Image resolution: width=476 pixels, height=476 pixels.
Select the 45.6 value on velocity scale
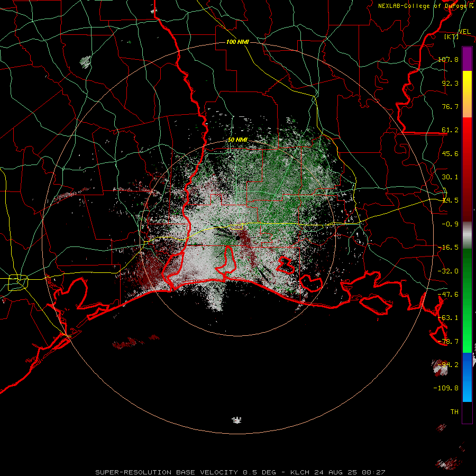click(450, 153)
